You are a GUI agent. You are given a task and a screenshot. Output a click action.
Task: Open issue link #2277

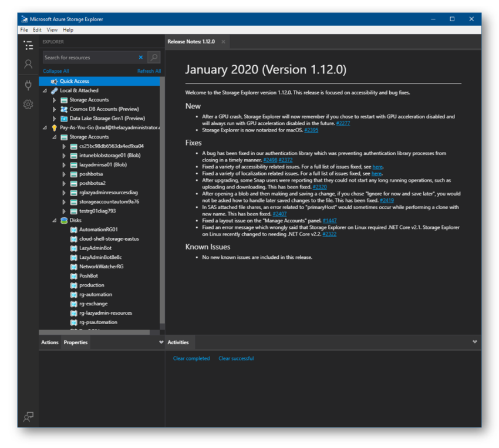tap(343, 123)
